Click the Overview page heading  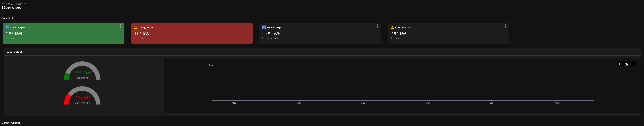[12, 7]
